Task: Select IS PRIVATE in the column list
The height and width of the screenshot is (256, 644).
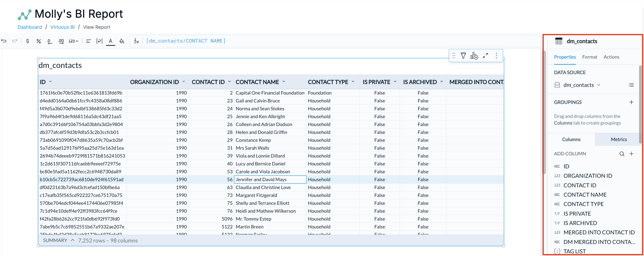Action: [x=577, y=214]
